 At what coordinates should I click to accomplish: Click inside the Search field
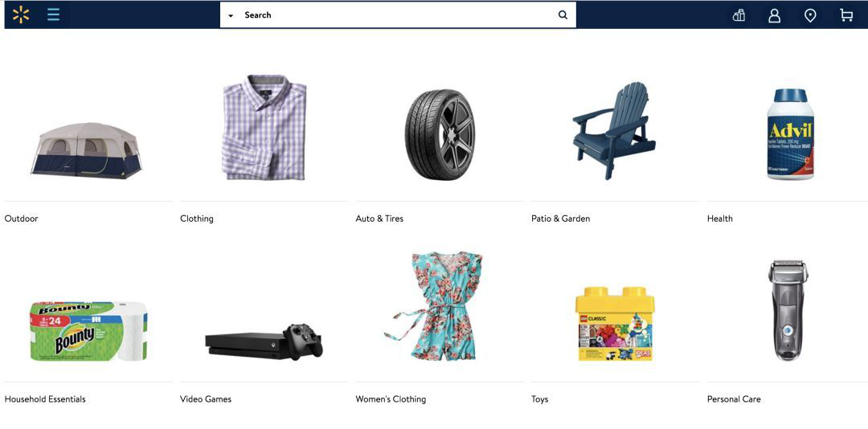[398, 15]
